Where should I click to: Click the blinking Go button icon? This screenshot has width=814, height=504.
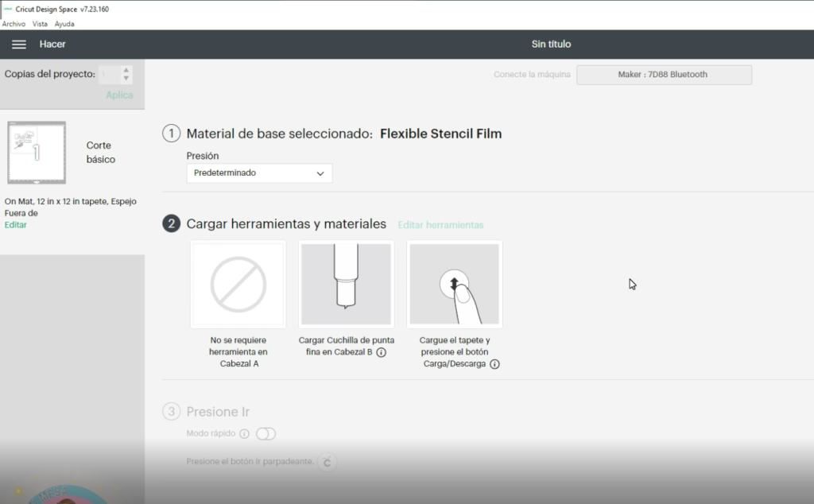tap(327, 461)
